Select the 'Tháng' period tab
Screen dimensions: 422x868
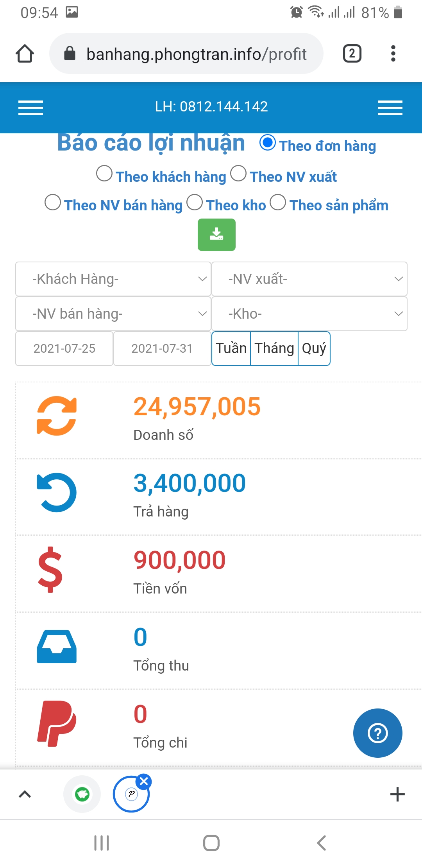[x=274, y=348]
